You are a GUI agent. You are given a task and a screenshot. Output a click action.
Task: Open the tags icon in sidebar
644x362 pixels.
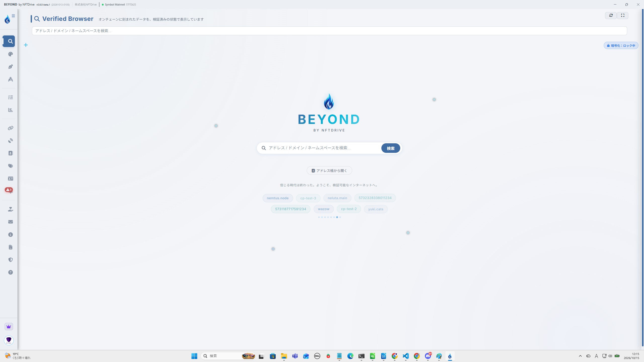(x=10, y=166)
